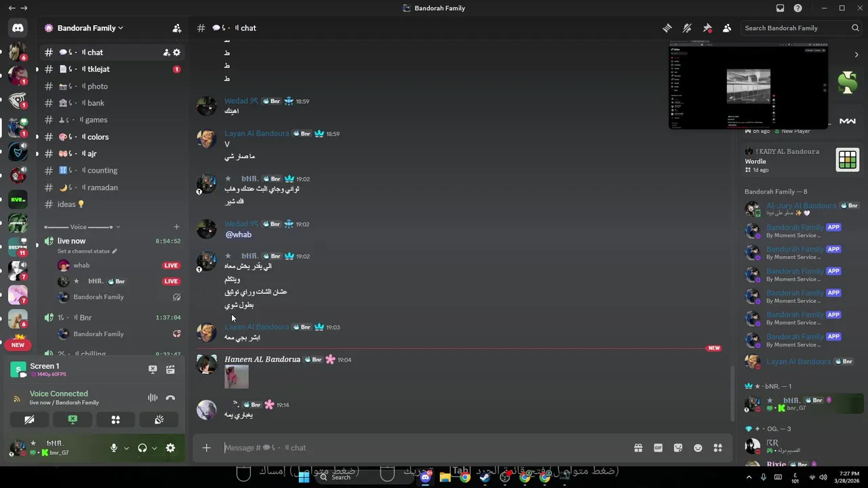Open the bank channel
This screenshot has height=488, width=868.
click(x=113, y=103)
